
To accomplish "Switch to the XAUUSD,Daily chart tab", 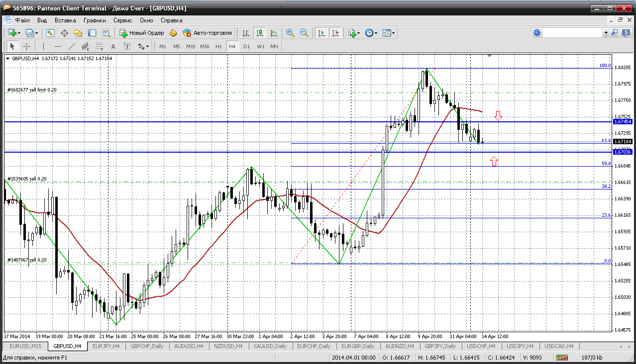I will click(x=270, y=346).
